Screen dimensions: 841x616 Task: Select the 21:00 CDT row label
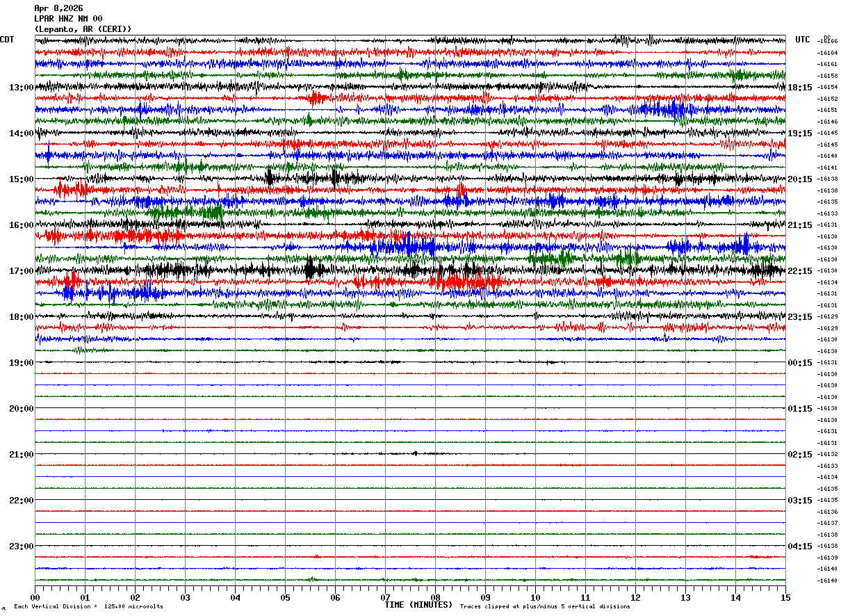[x=22, y=455]
